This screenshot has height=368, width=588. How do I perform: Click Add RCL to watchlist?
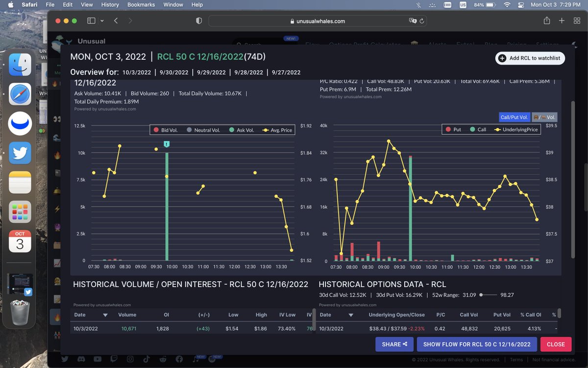point(530,58)
